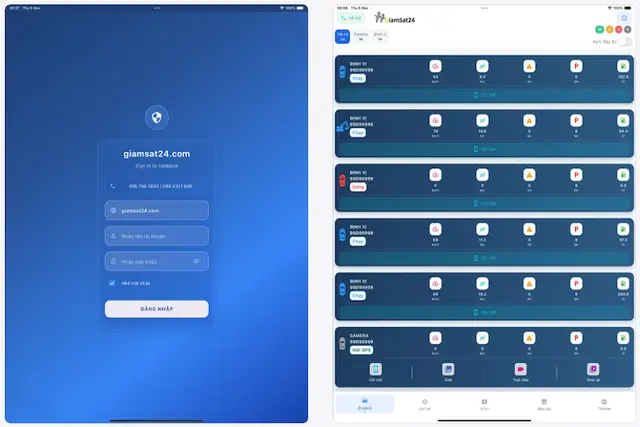Switch to 'Lịch sử' bottom tab
640x427 pixels.
click(x=424, y=404)
